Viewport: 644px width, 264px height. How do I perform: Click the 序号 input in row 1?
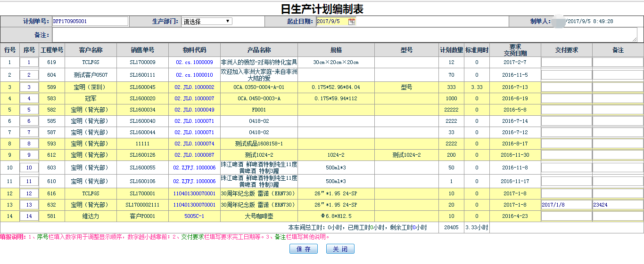[29, 62]
